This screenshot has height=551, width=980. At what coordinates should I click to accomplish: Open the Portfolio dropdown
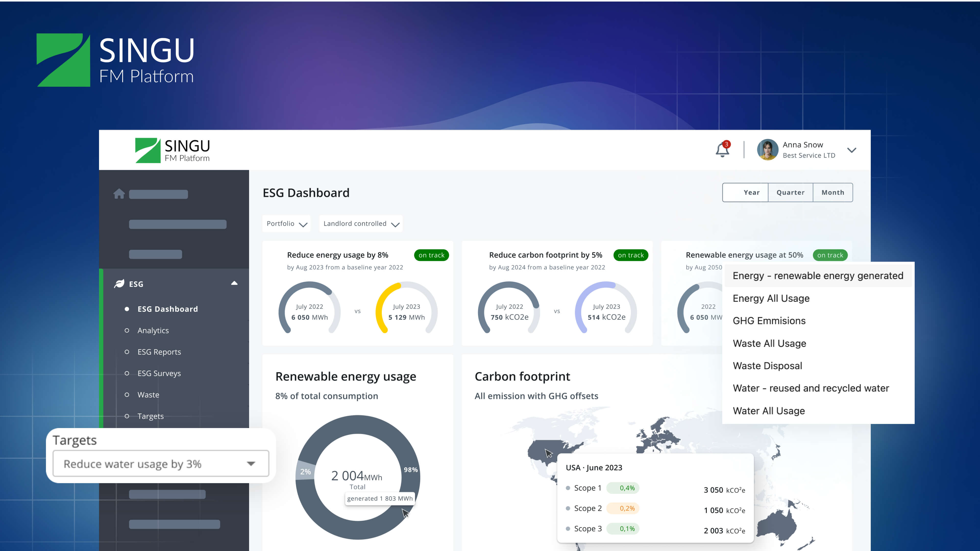click(286, 224)
